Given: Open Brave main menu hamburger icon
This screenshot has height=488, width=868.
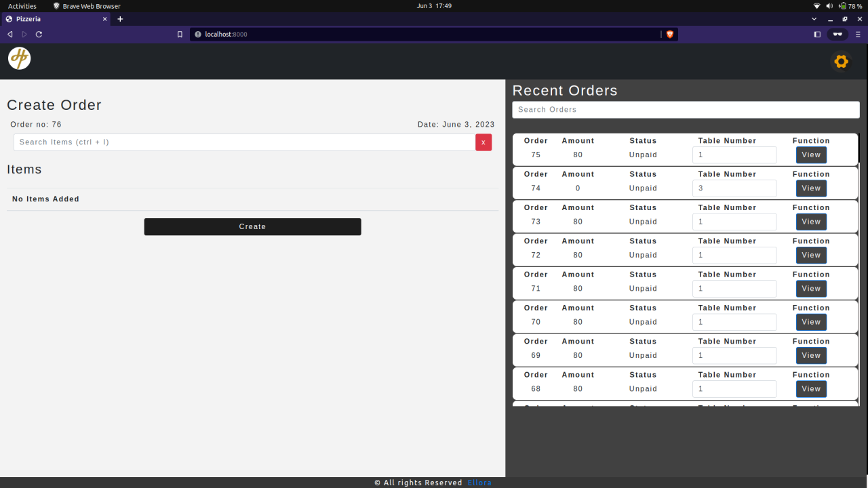Looking at the screenshot, I should [858, 34].
